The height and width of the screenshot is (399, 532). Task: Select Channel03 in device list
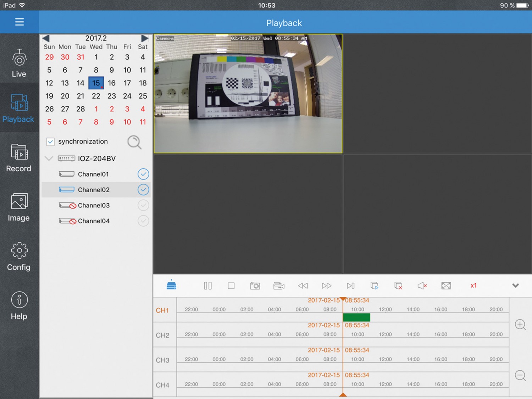click(x=94, y=205)
